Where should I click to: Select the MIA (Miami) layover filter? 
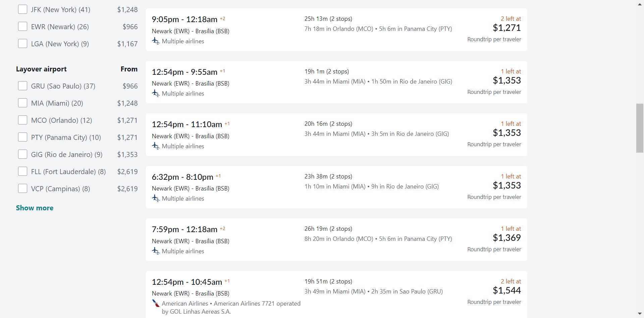22,103
